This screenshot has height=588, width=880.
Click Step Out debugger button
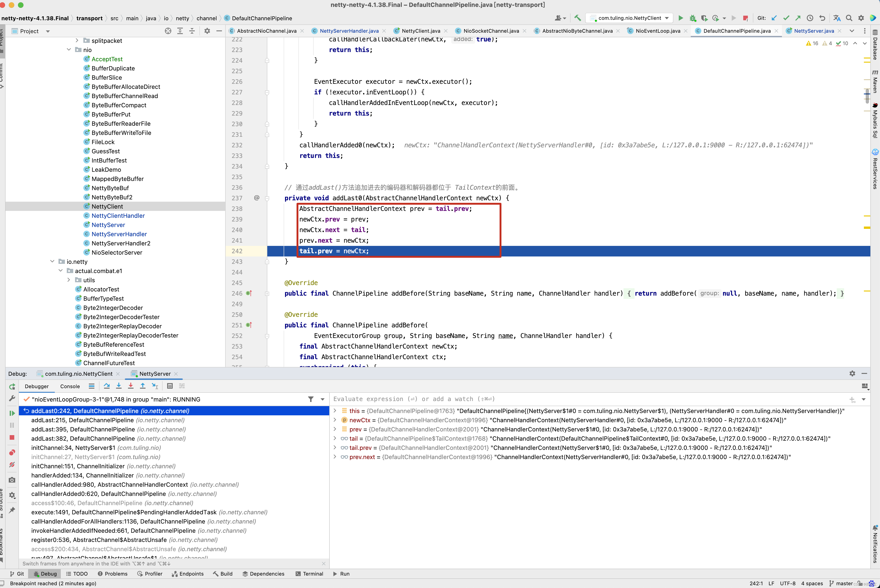(143, 386)
